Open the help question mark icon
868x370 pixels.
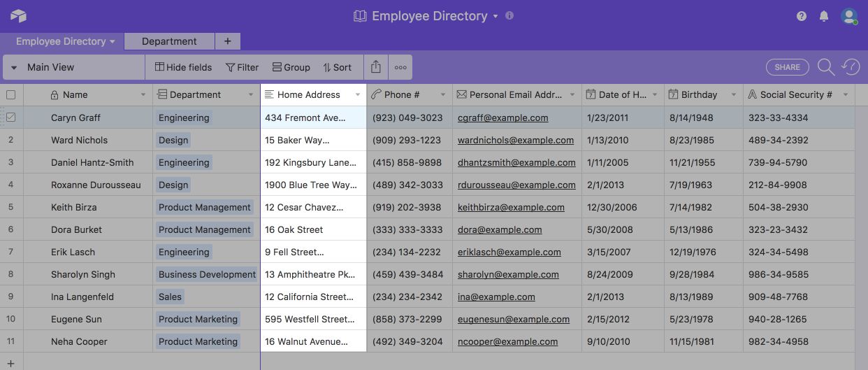(x=802, y=16)
